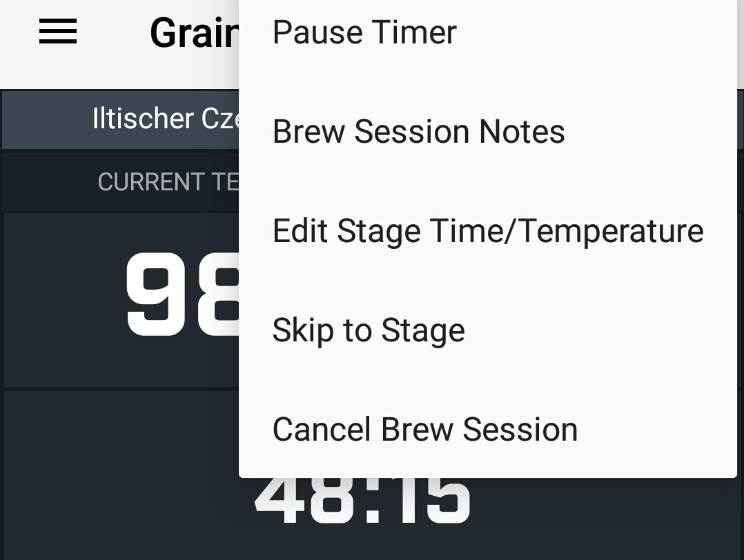Viewport: 744px width, 560px height.
Task: Edit the current stage's time and temperature
Action: [x=487, y=231]
